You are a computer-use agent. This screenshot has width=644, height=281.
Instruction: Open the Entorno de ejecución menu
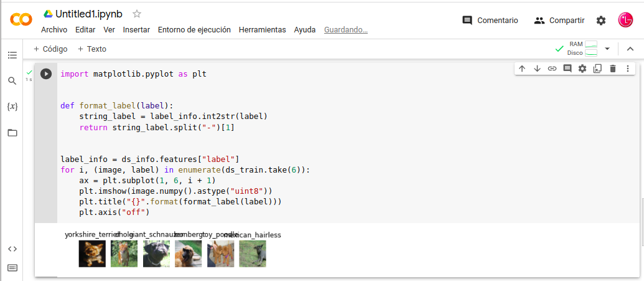pyautogui.click(x=194, y=29)
